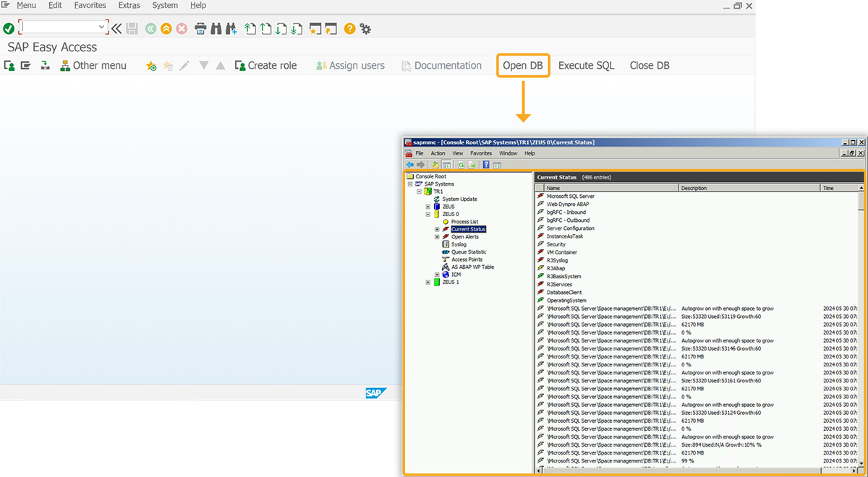Expand the ZEUS 1 tree node
This screenshot has height=477, width=868.
[428, 282]
